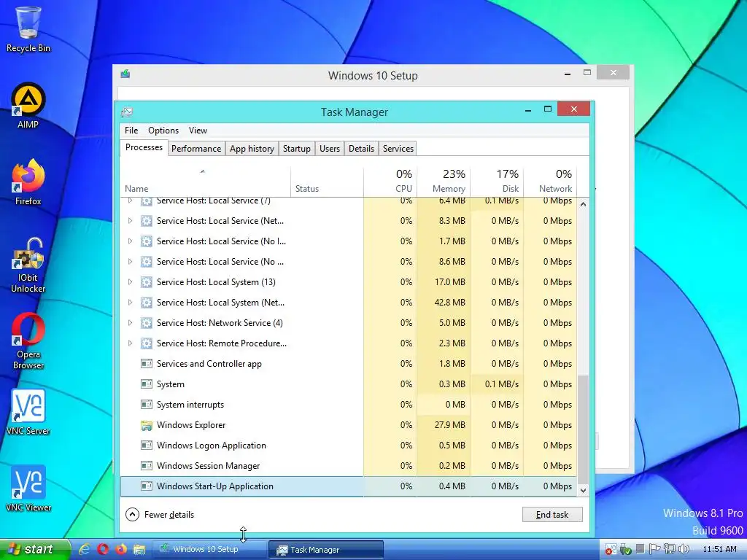
Task: Switch to the Users tab
Action: coord(330,149)
